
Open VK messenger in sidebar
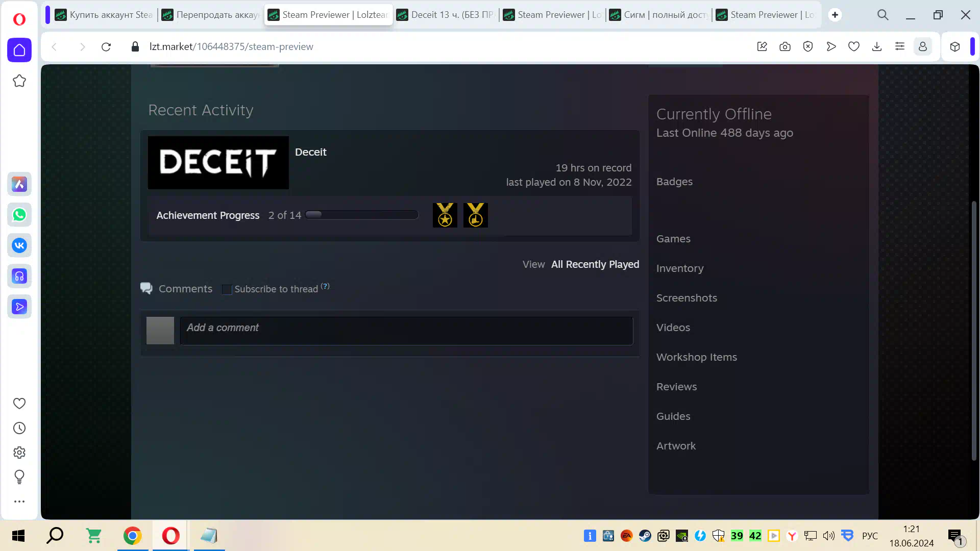tap(19, 245)
